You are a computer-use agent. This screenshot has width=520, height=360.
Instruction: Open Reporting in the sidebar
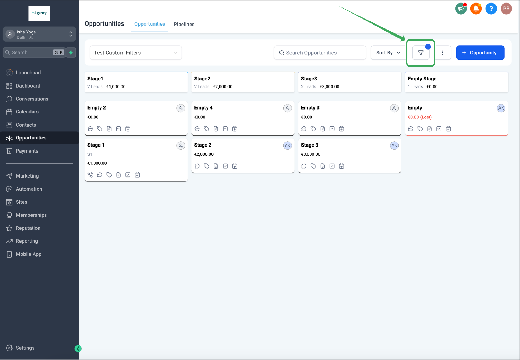point(22,241)
